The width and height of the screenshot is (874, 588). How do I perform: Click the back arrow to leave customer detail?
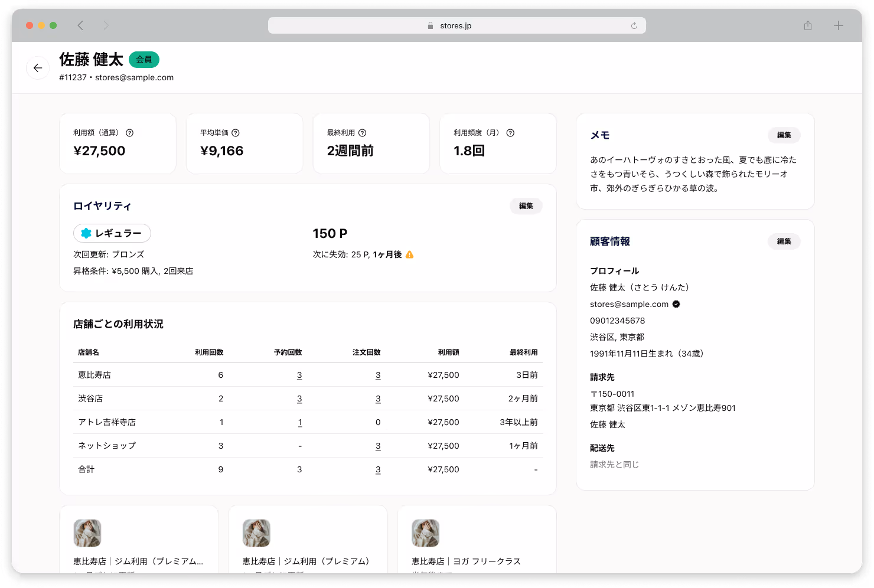(x=38, y=68)
